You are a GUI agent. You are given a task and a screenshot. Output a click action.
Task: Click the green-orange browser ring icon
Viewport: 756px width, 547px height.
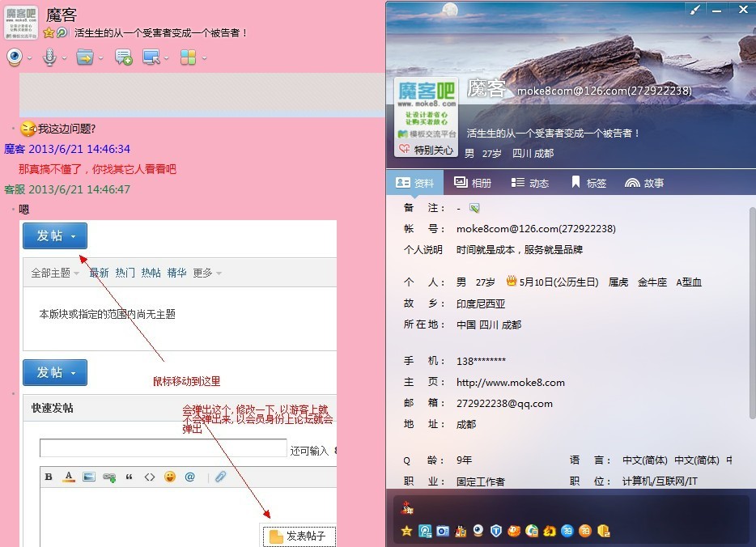[532, 531]
